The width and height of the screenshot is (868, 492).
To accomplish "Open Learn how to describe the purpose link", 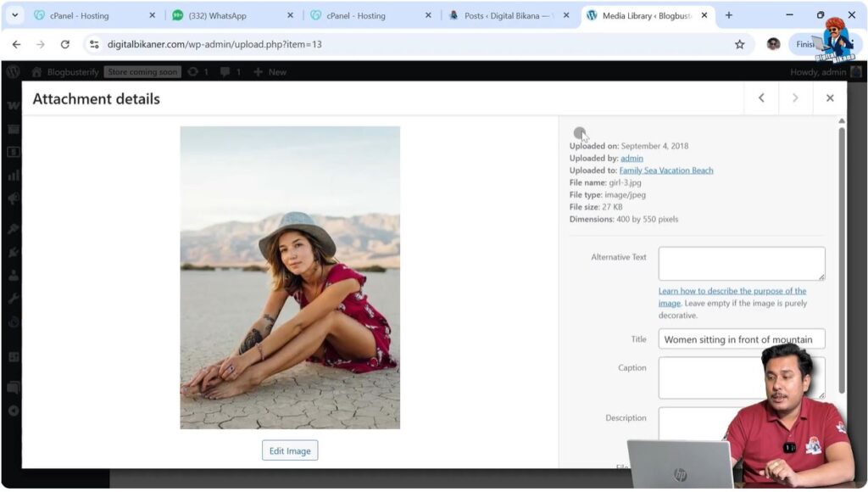I will 732,291.
